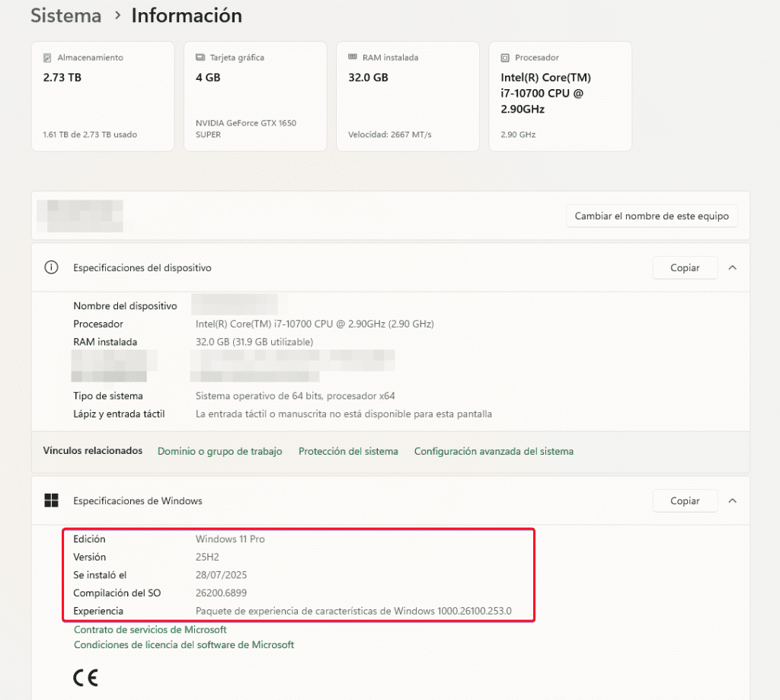The height and width of the screenshot is (700, 780).
Task: Click the Especificaciones de Windows header label
Action: click(x=138, y=500)
